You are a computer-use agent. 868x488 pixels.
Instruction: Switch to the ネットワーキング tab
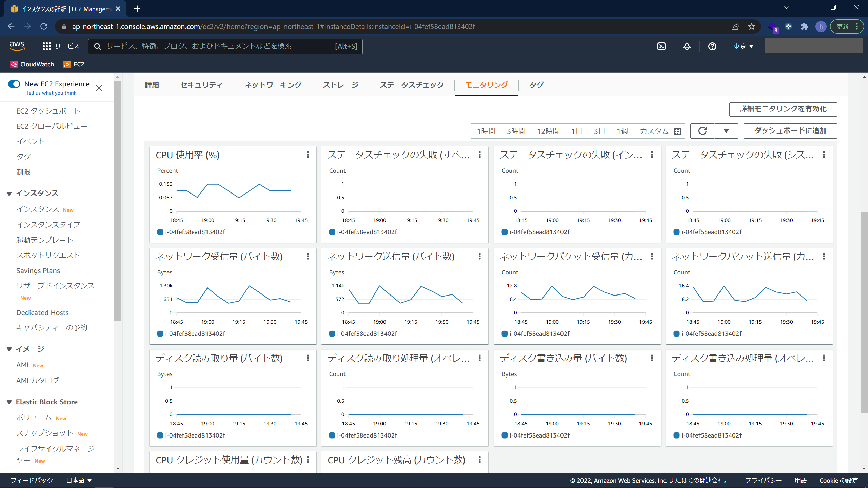pyautogui.click(x=273, y=85)
